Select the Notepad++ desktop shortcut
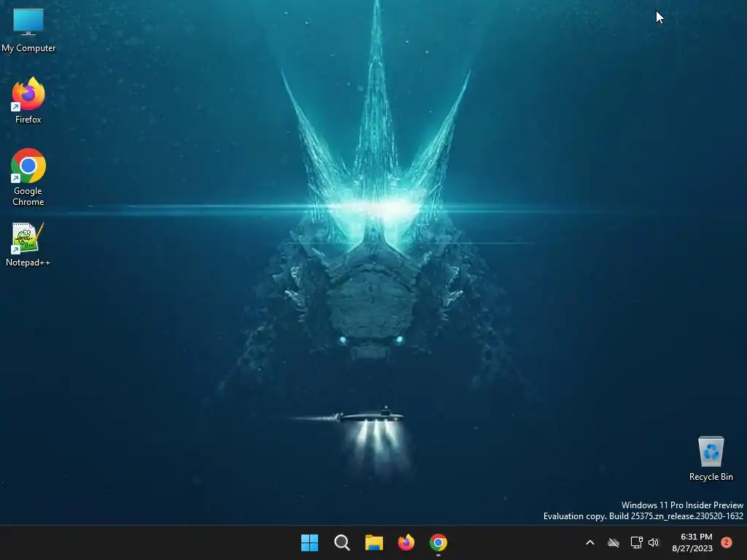 [x=28, y=244]
